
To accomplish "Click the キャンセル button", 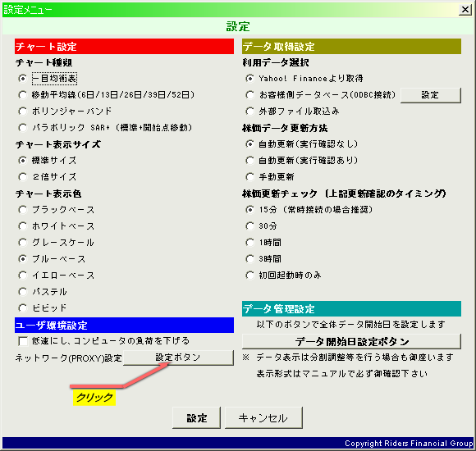I will coord(263,418).
